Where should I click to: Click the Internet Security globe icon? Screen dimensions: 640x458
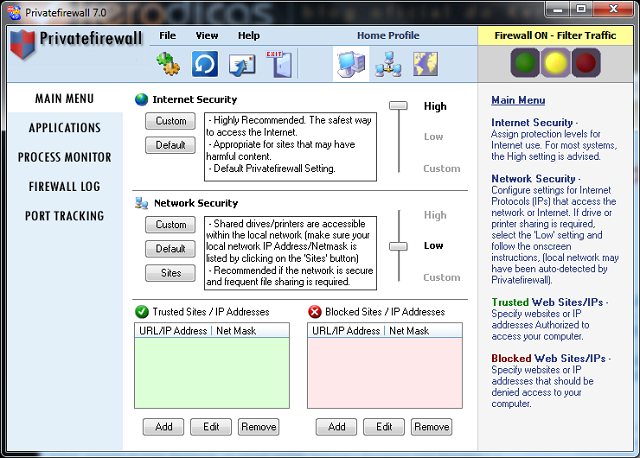click(x=141, y=99)
